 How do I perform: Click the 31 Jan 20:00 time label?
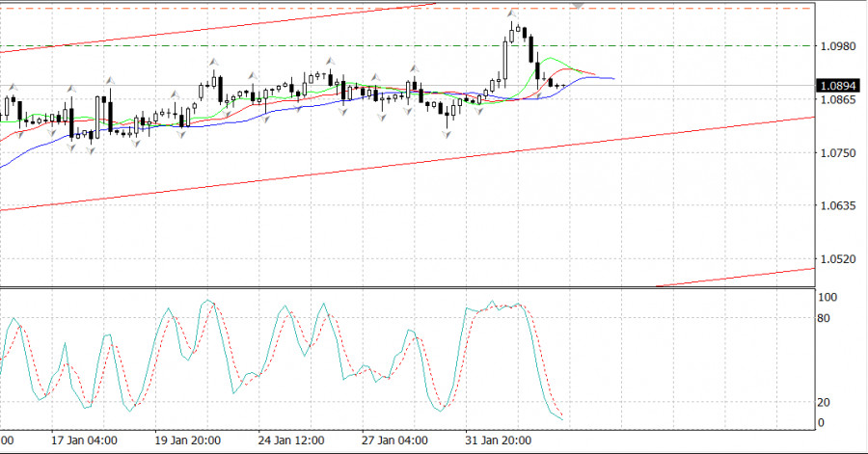coord(499,441)
